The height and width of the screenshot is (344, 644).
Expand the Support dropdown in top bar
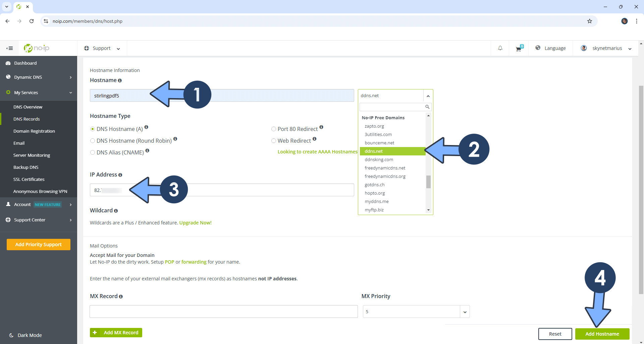[x=118, y=49]
